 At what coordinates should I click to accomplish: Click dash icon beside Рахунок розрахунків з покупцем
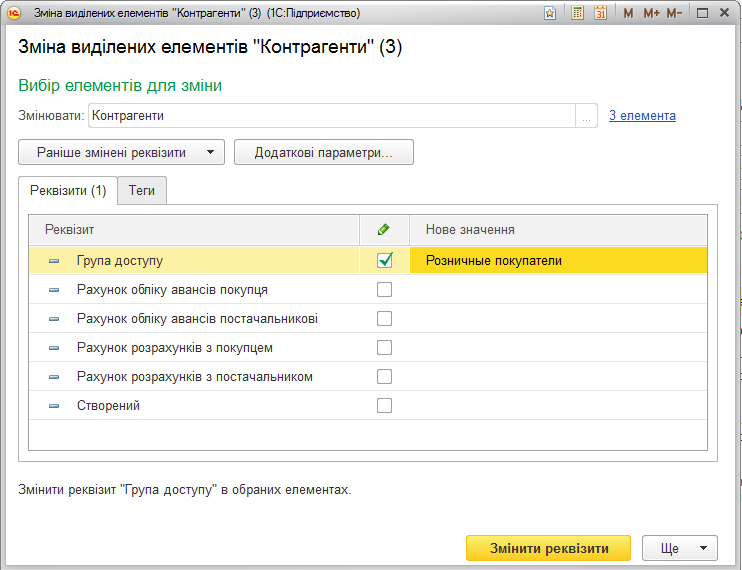(54, 348)
